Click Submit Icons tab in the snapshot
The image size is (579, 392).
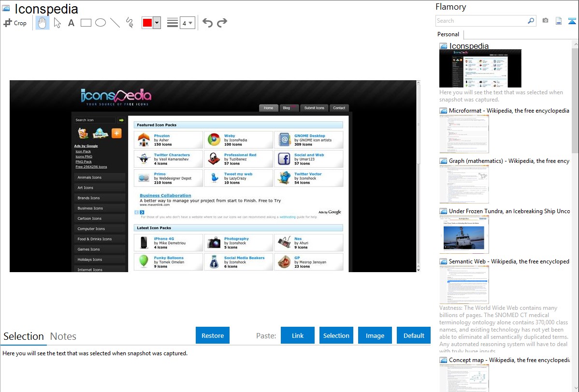pyautogui.click(x=314, y=108)
